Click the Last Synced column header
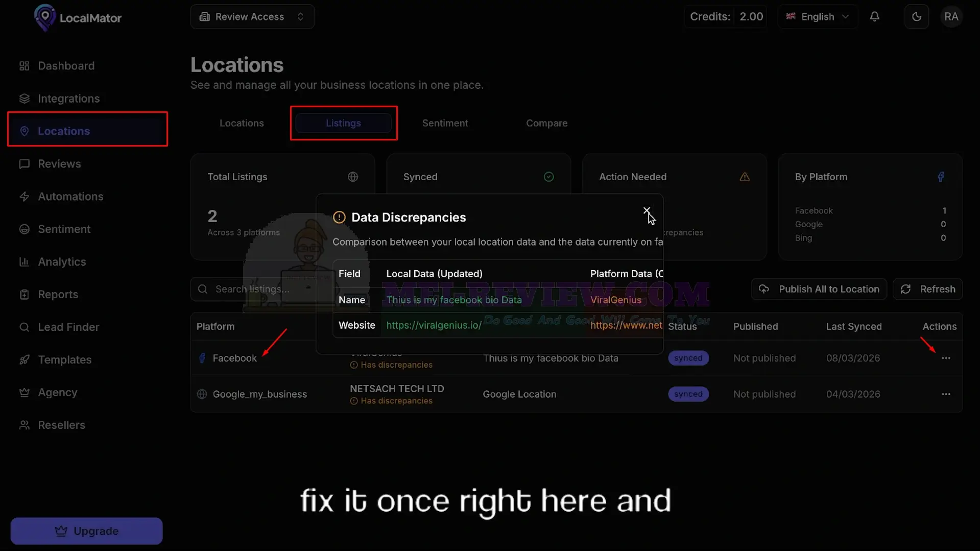Screen dimensions: 980x551 click(x=853, y=326)
